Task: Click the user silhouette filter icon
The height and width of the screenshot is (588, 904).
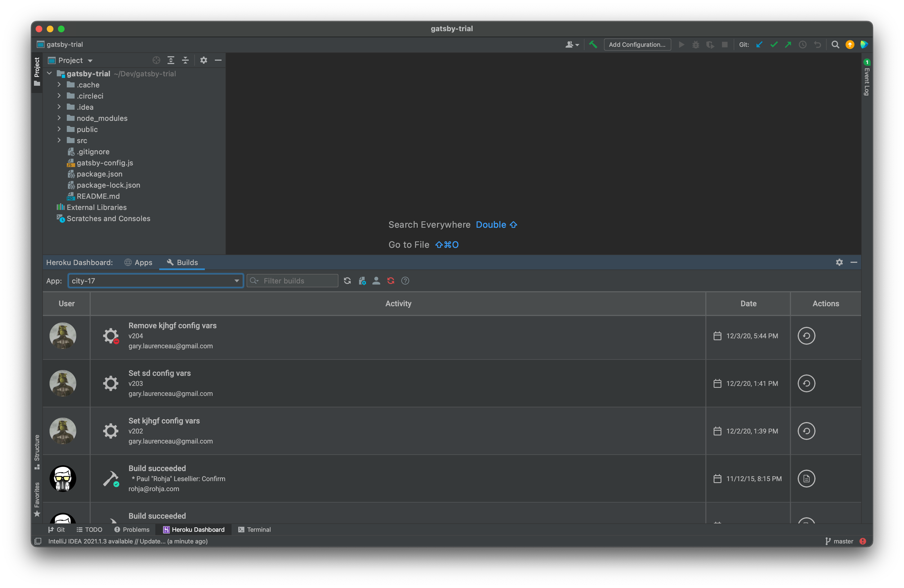Action: [x=376, y=281]
